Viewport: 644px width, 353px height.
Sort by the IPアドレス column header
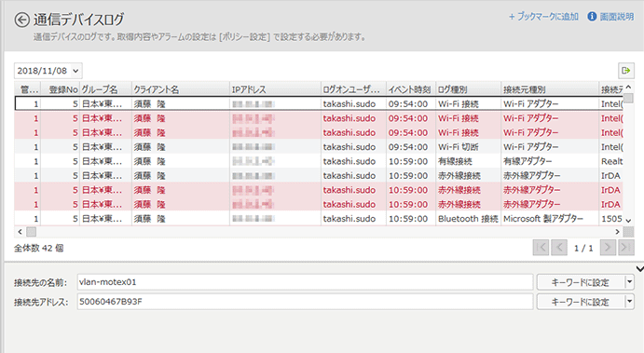275,89
